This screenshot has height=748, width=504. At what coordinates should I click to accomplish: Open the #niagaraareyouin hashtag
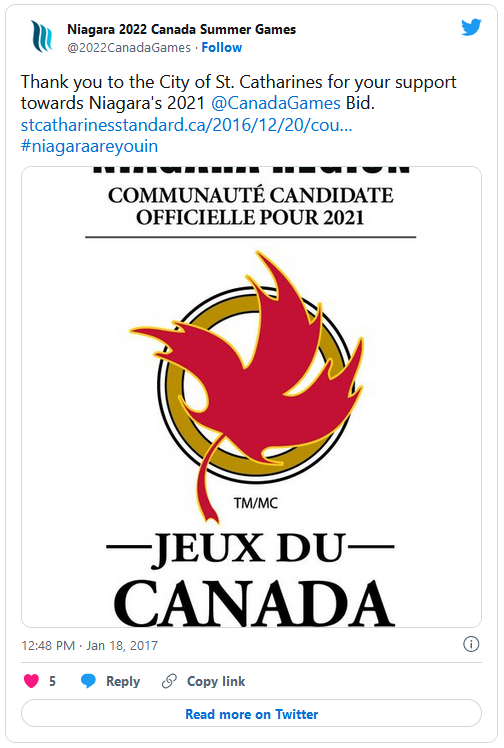pyautogui.click(x=89, y=146)
